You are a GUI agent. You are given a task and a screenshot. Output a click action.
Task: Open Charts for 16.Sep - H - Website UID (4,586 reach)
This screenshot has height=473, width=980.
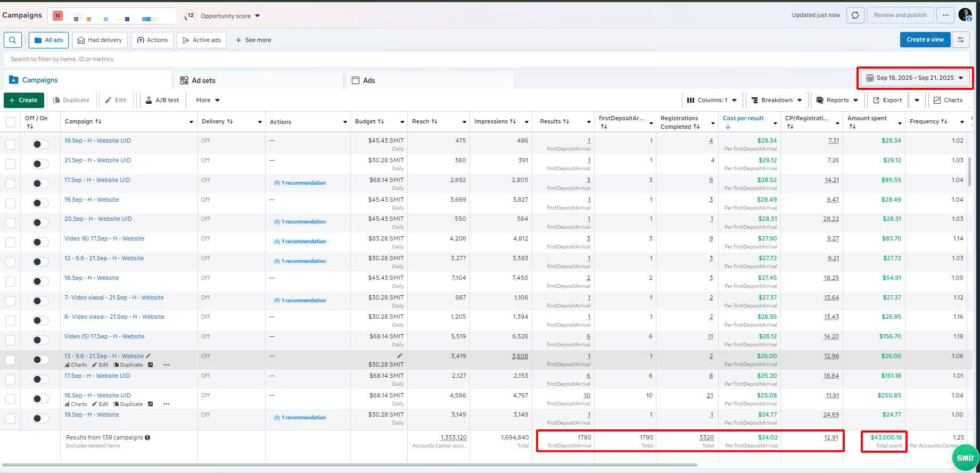76,404
